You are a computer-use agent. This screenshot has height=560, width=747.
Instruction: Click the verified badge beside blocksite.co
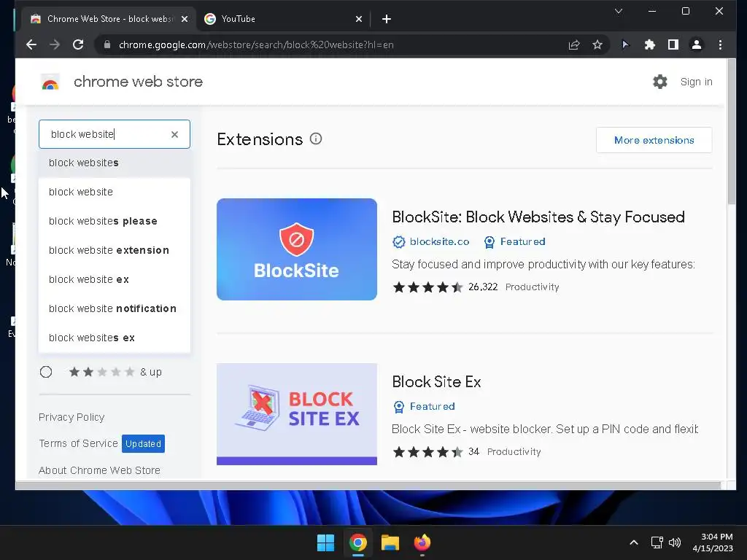point(398,242)
